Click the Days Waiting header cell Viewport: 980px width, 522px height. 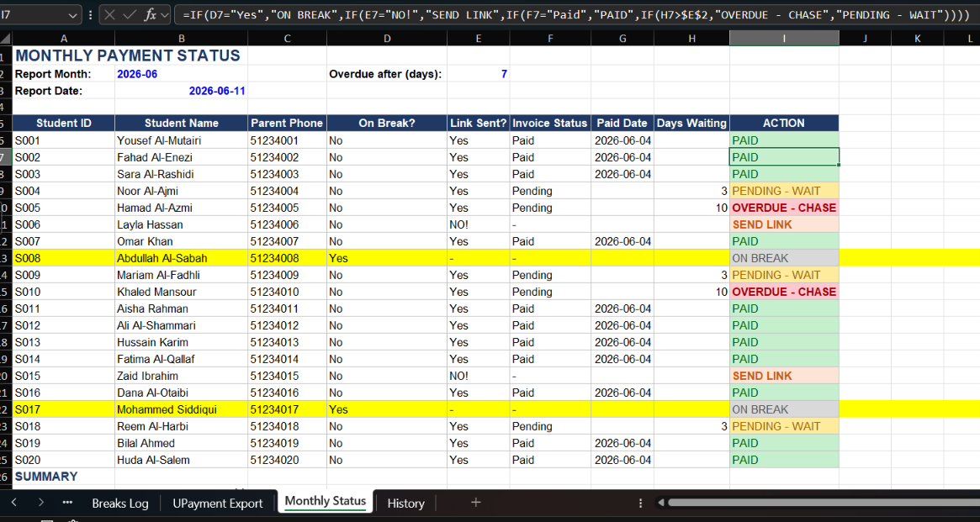pos(691,123)
